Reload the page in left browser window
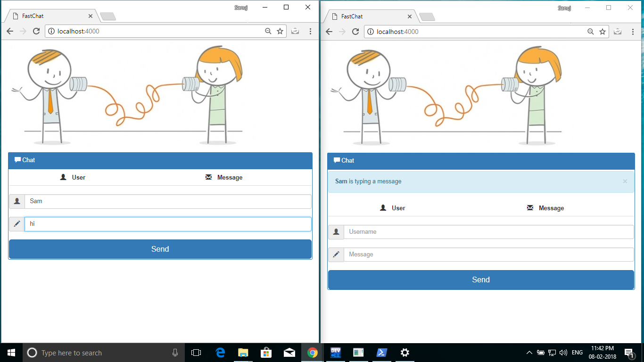The width and height of the screenshot is (644, 362). [x=36, y=31]
